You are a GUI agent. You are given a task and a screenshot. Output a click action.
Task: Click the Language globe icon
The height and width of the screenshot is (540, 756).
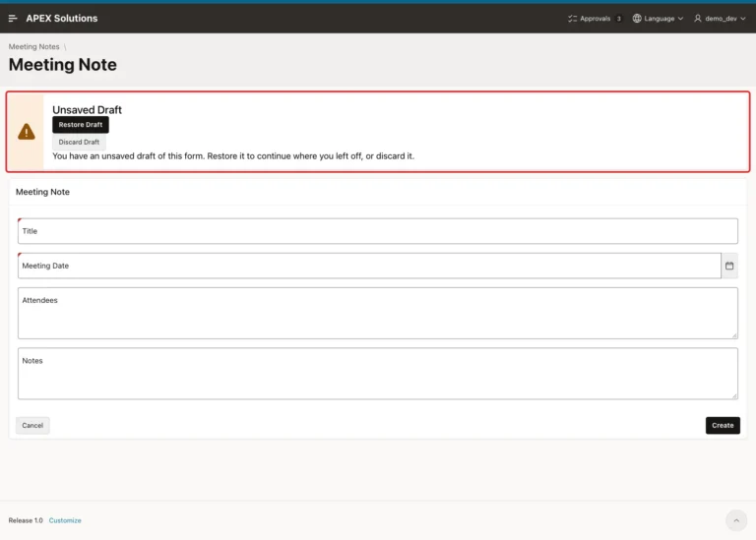point(637,19)
